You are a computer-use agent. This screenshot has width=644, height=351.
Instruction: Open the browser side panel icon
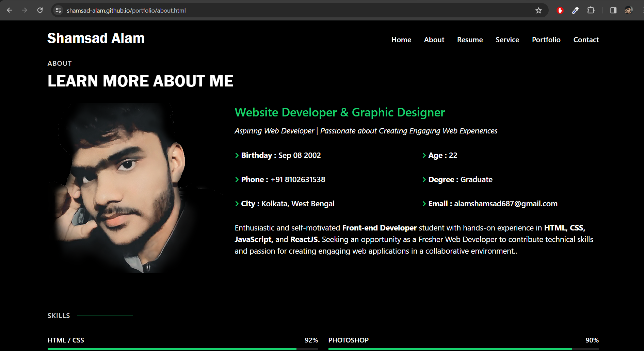pyautogui.click(x=614, y=10)
